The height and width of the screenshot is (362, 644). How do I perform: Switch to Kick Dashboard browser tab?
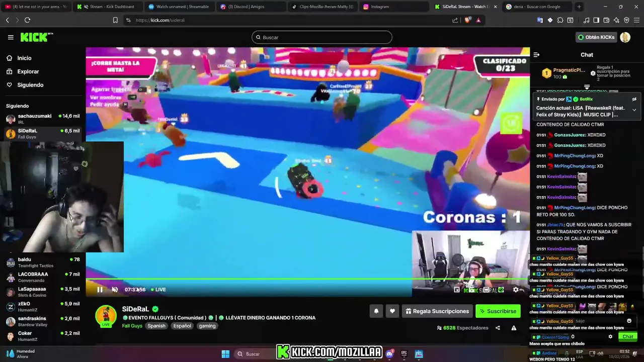click(108, 7)
